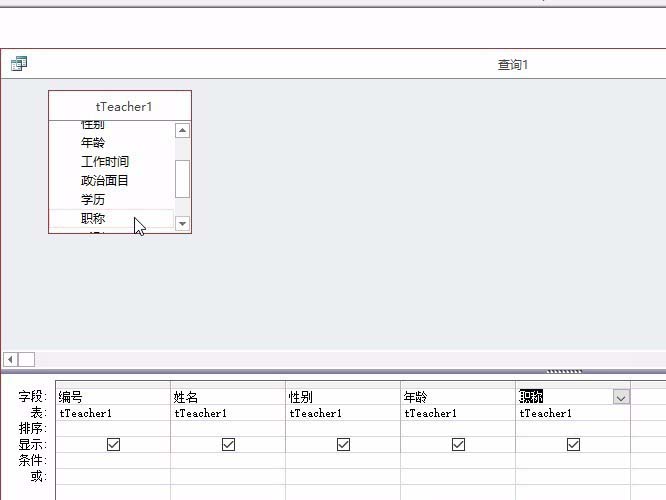This screenshot has height=500, width=666.
Task: Click the 排序 cell for 年龄 column
Action: coord(458,429)
